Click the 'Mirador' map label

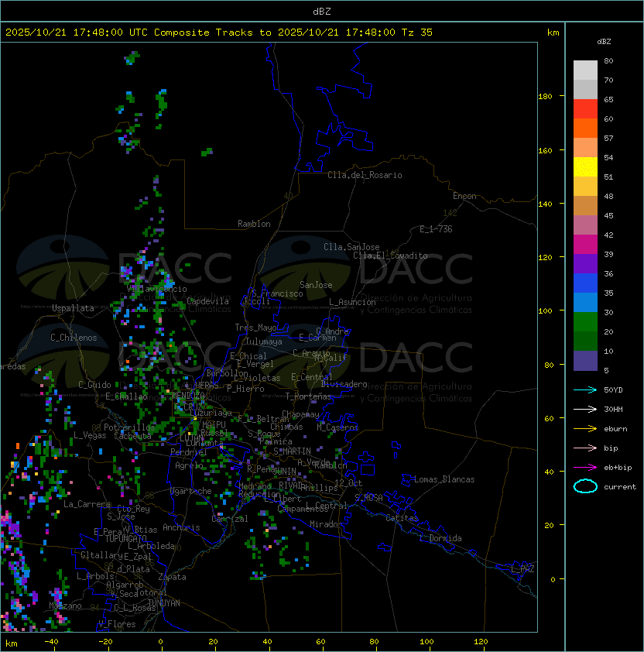327,524
